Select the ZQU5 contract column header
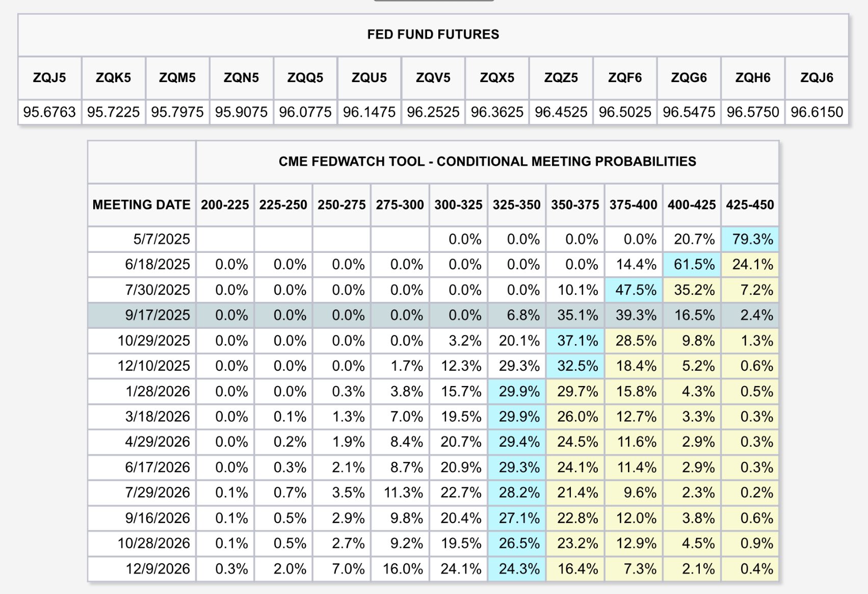Image resolution: width=868 pixels, height=594 pixels. (x=369, y=78)
